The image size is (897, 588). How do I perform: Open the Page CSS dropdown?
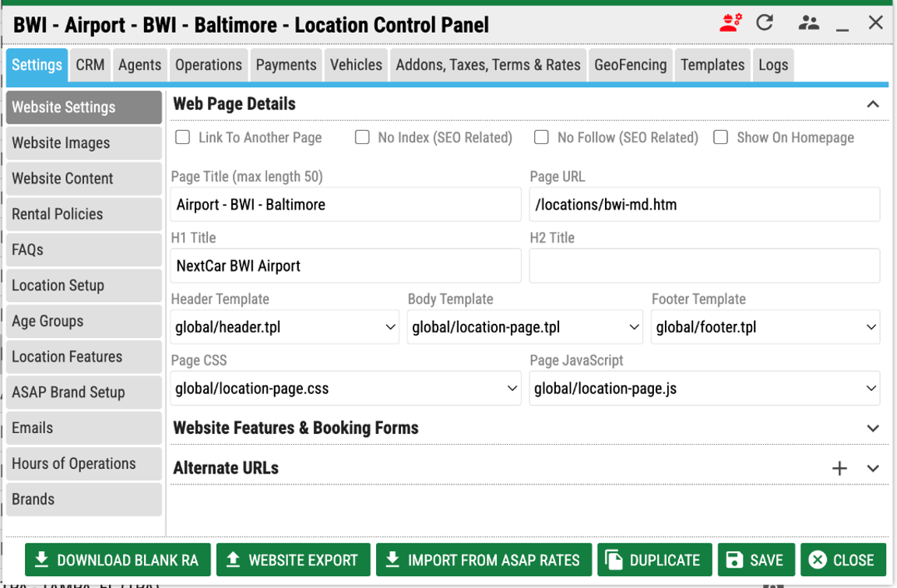[x=346, y=389]
